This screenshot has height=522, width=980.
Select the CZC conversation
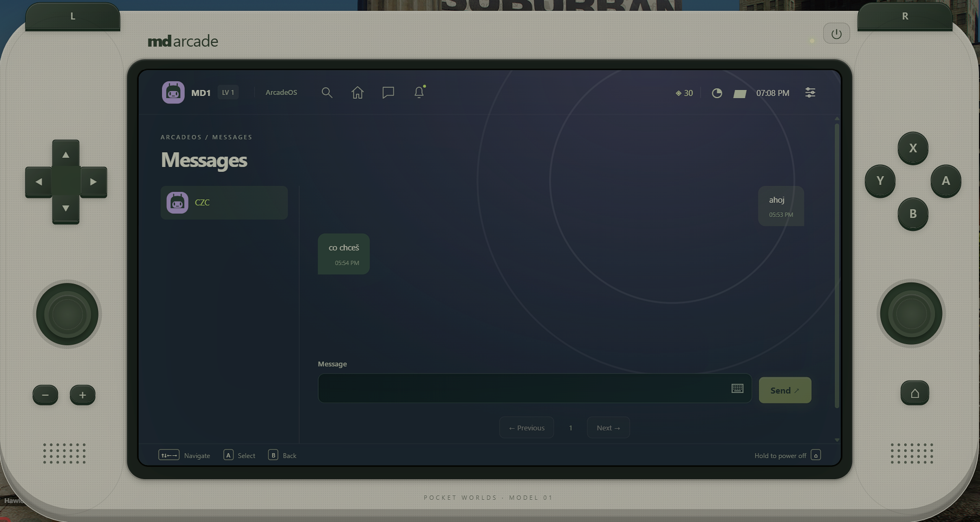tap(224, 203)
